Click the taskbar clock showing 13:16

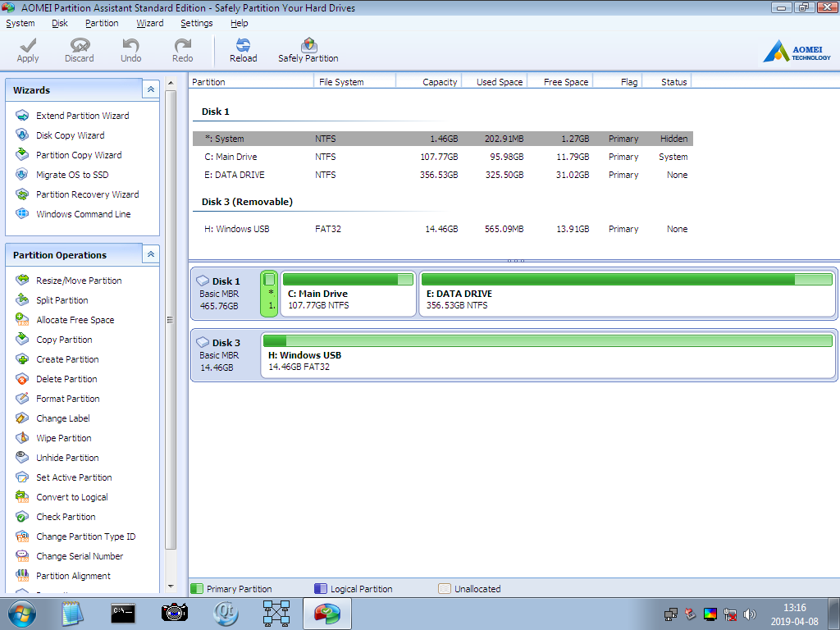[794, 614]
